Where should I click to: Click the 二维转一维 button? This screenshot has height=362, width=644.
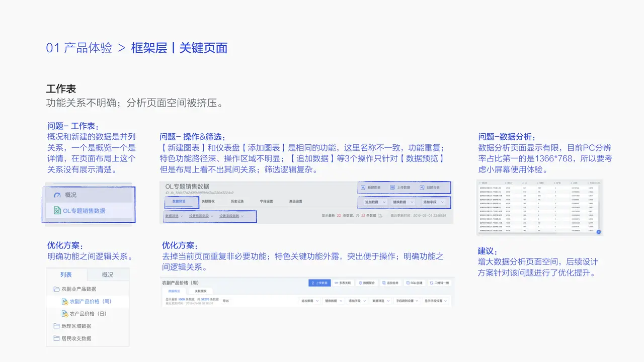click(439, 283)
